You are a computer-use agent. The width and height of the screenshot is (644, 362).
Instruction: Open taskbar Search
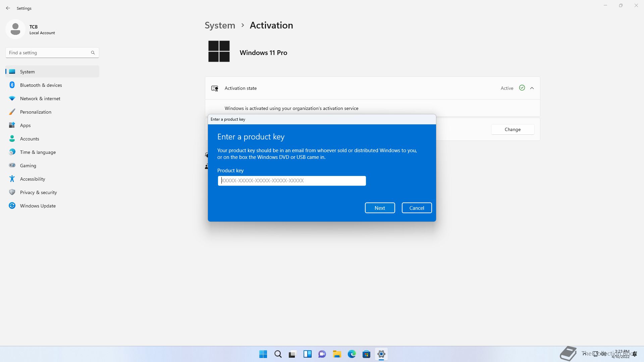278,354
